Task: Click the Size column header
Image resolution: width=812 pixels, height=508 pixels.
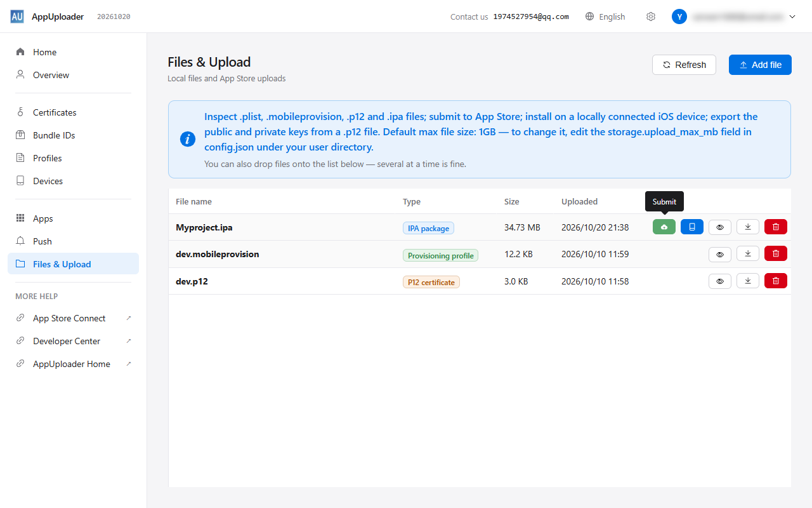Action: tap(511, 201)
